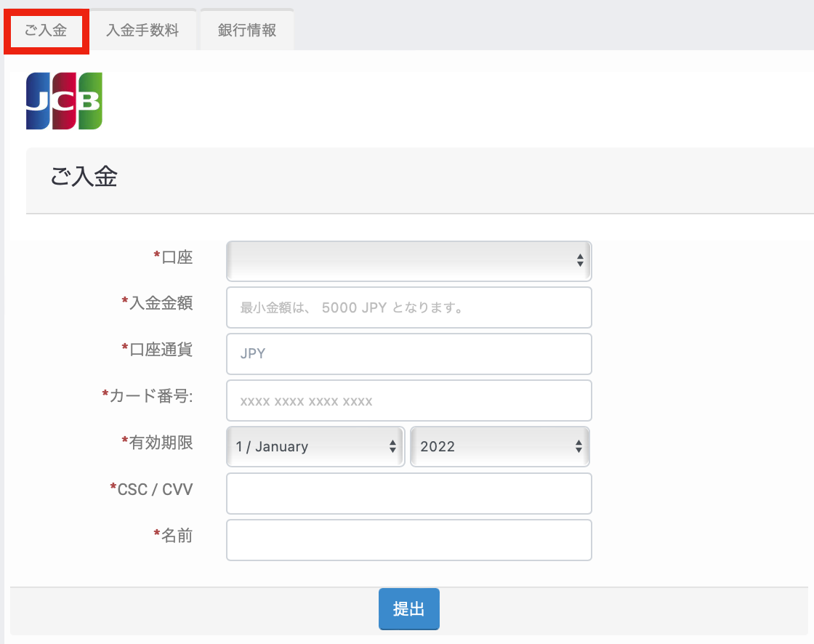814x644 pixels.
Task: Open the expiry month dropdown showing January
Action: 315,446
